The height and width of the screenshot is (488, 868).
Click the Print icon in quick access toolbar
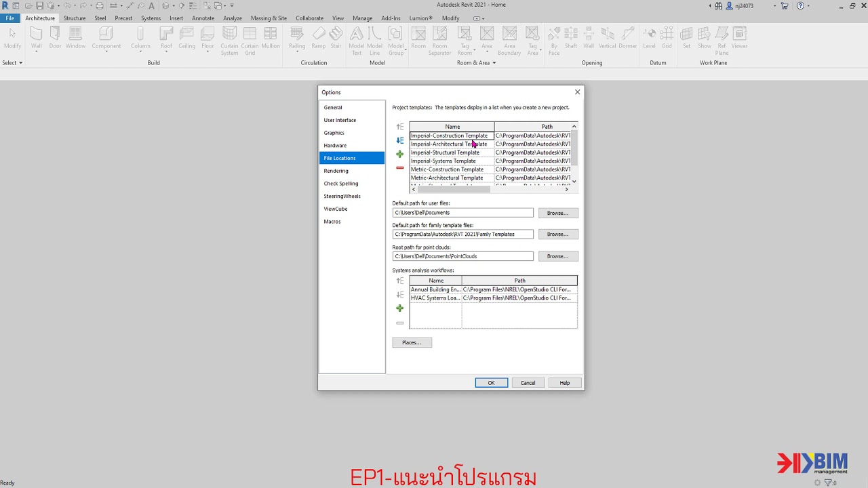point(100,5)
